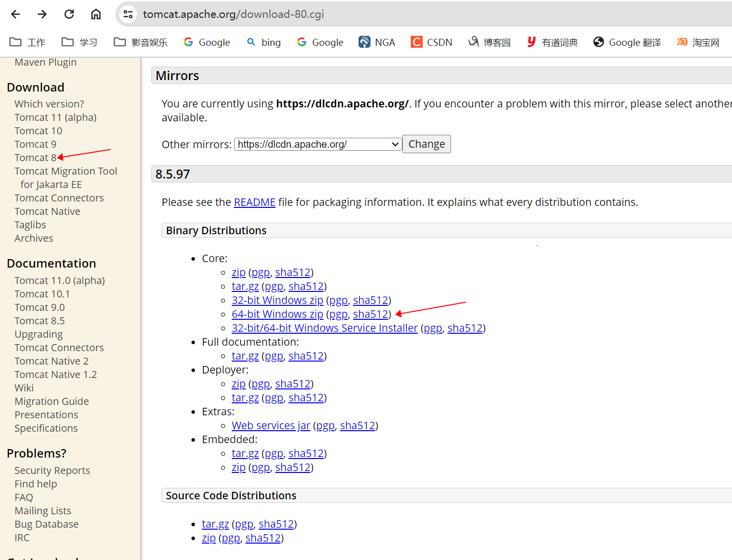The height and width of the screenshot is (560, 732).
Task: Open Tomcat Connectors under Download
Action: pos(59,198)
